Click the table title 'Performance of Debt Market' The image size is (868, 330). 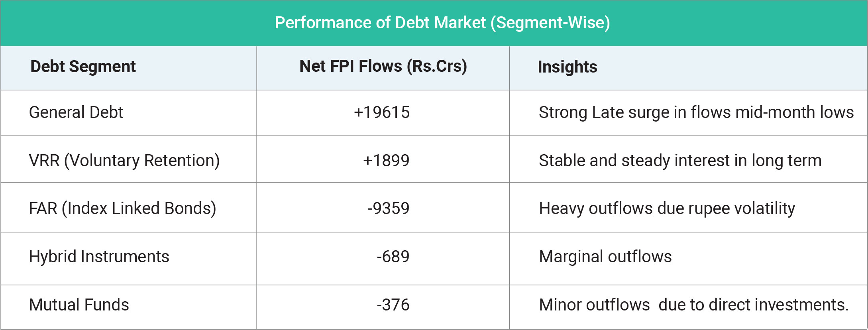pyautogui.click(x=380, y=23)
